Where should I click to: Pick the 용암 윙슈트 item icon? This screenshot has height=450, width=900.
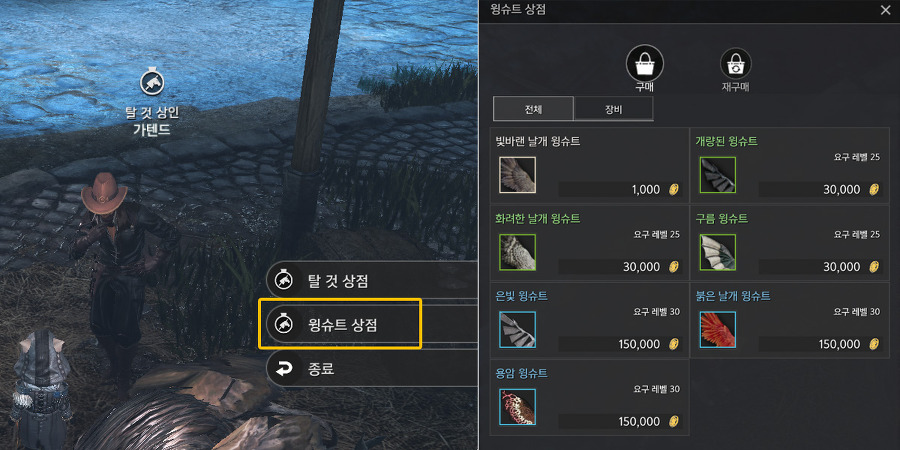point(518,407)
